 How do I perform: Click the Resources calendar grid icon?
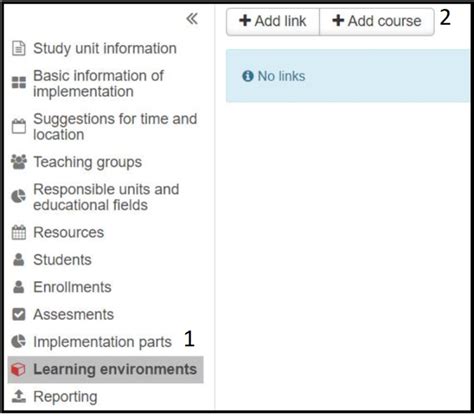click(x=19, y=232)
